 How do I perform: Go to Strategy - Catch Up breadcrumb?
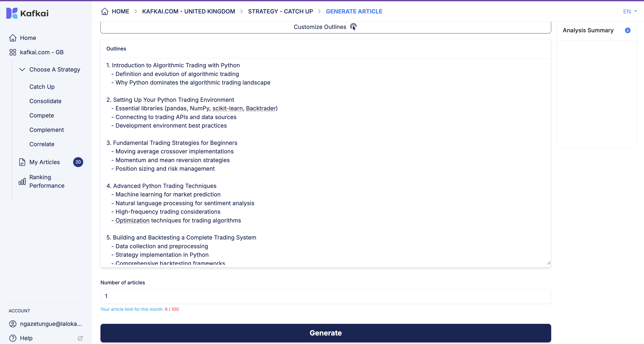[x=280, y=11]
